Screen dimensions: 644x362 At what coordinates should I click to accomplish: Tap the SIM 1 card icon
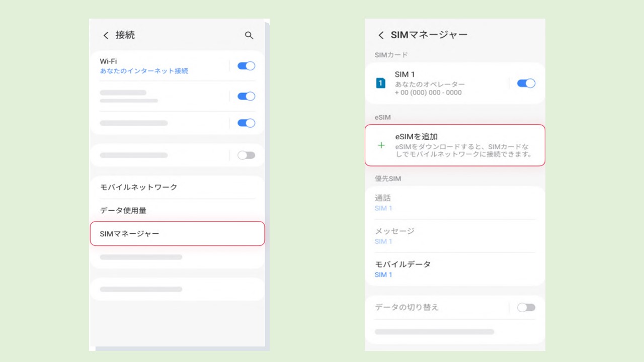[381, 83]
